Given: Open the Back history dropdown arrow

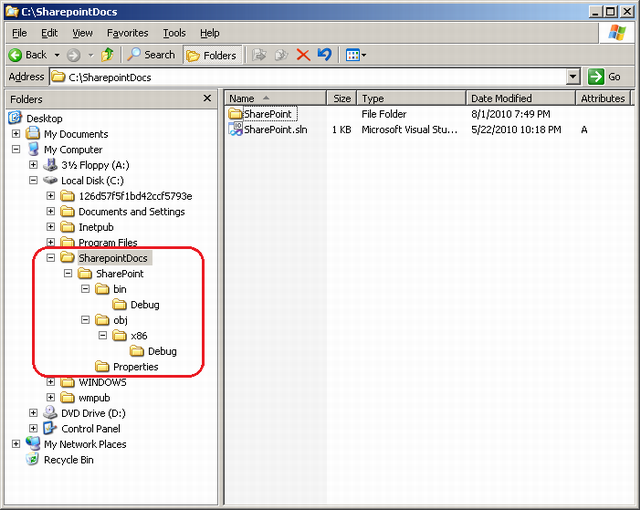Looking at the screenshot, I should click(57, 55).
